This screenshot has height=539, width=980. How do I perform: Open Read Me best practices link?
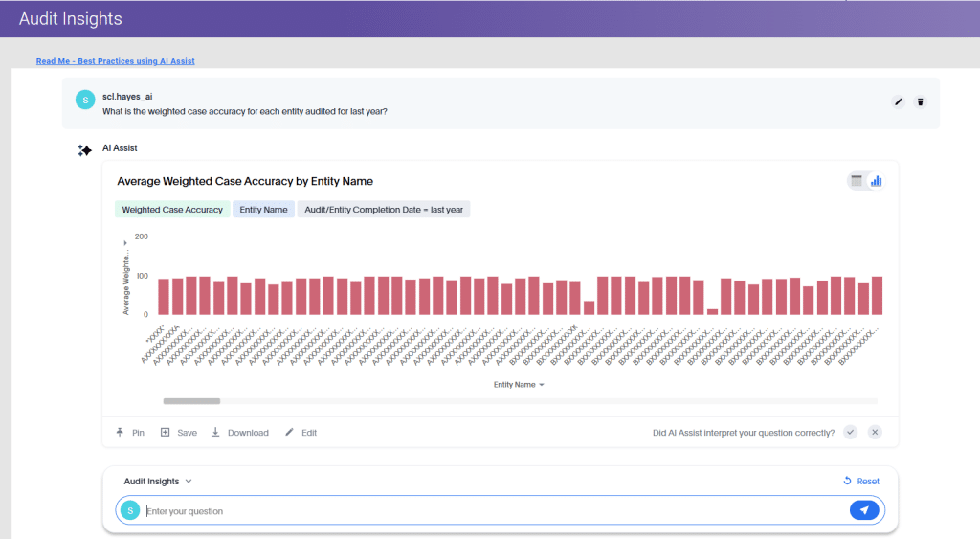[x=115, y=61]
